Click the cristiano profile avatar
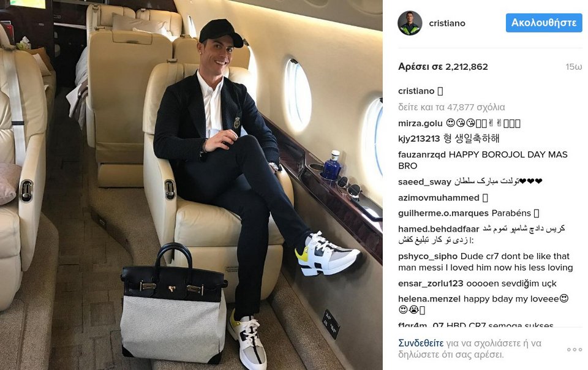The width and height of the screenshot is (588, 370). [x=410, y=23]
